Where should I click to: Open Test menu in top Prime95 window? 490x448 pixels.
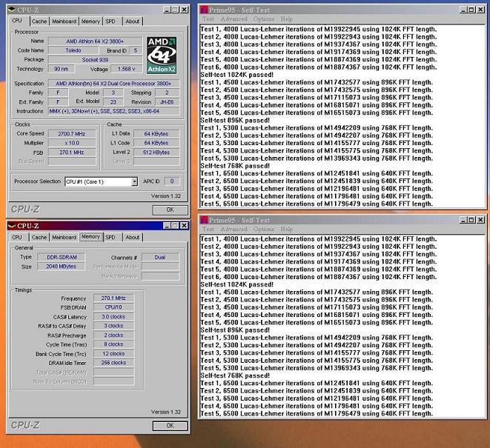pyautogui.click(x=208, y=19)
